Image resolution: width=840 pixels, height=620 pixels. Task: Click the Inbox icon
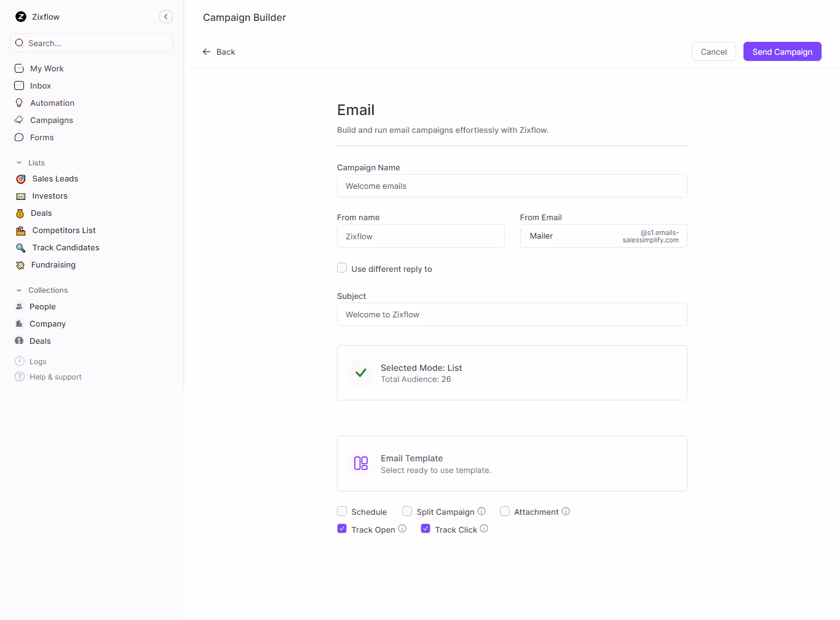tap(19, 85)
